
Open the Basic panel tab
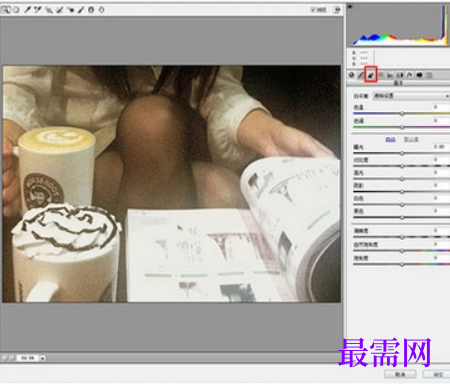351,75
